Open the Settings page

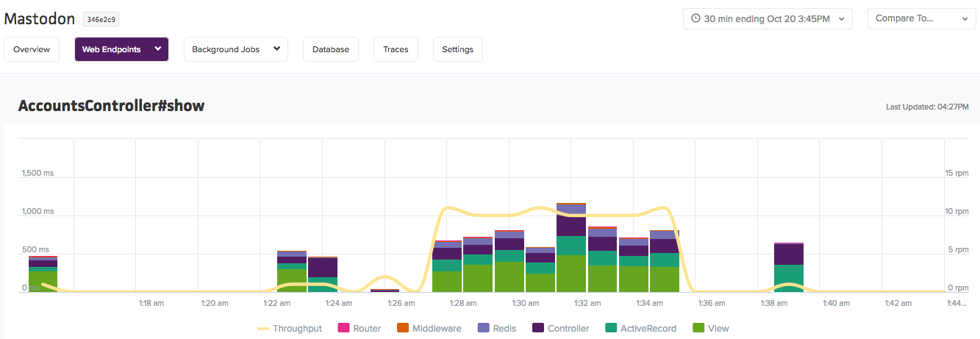pyautogui.click(x=458, y=49)
